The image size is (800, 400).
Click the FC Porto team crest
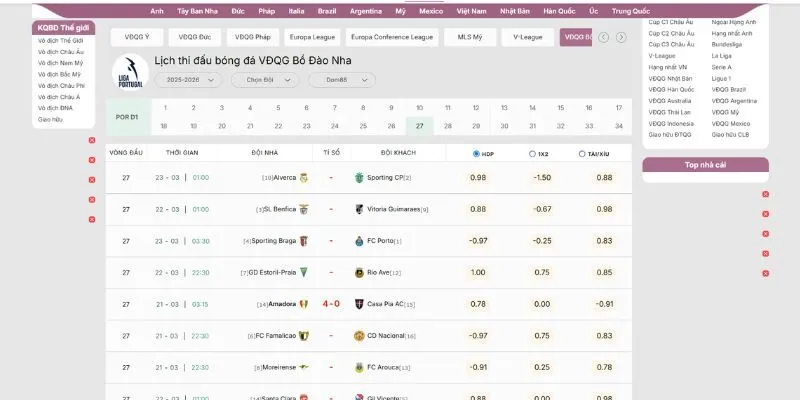(x=359, y=241)
